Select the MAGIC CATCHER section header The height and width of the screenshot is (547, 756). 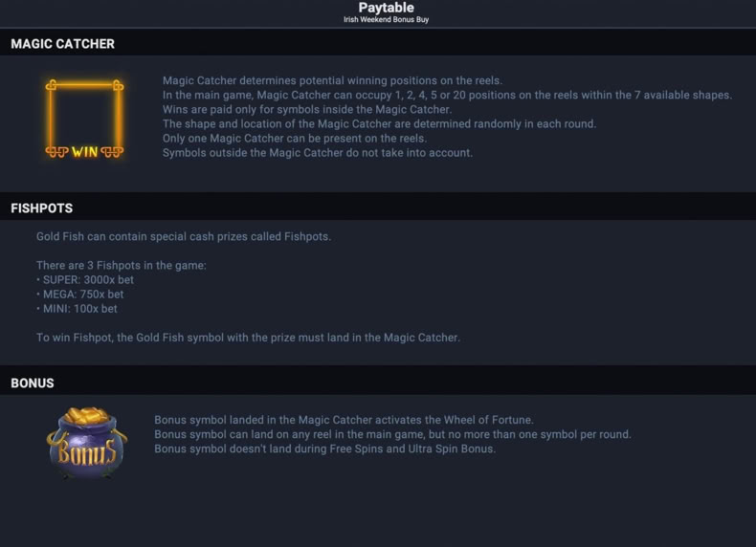[62, 44]
